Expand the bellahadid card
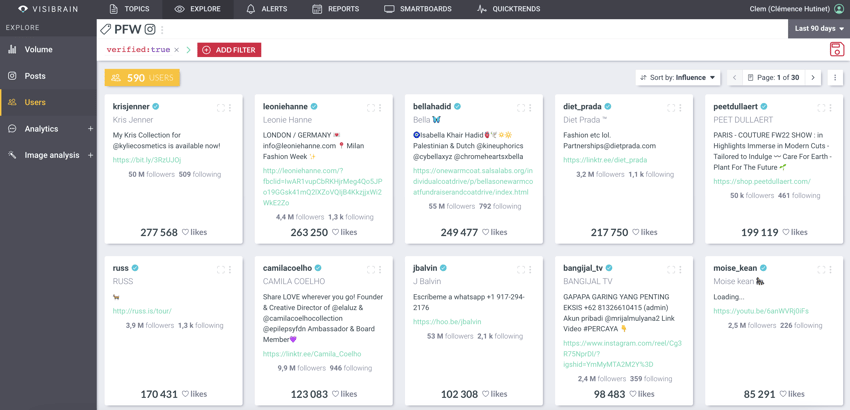Screen dimensions: 850x410 [x=521, y=108]
